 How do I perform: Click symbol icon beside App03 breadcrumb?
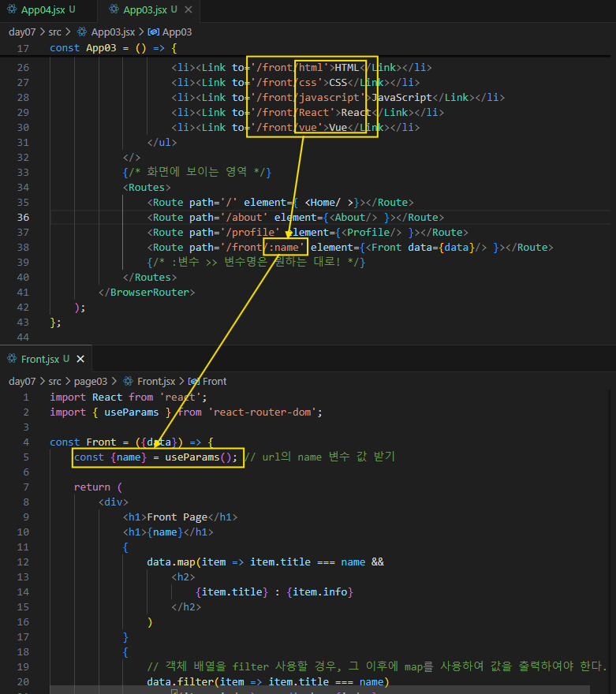(154, 32)
